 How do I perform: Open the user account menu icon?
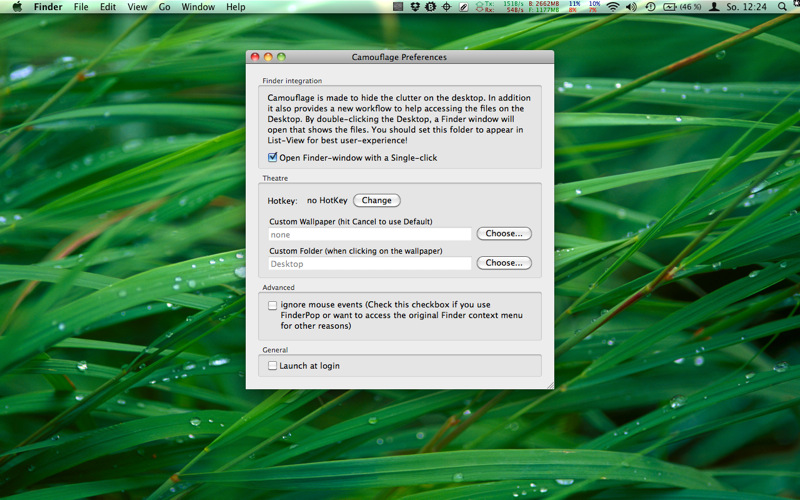click(x=715, y=7)
